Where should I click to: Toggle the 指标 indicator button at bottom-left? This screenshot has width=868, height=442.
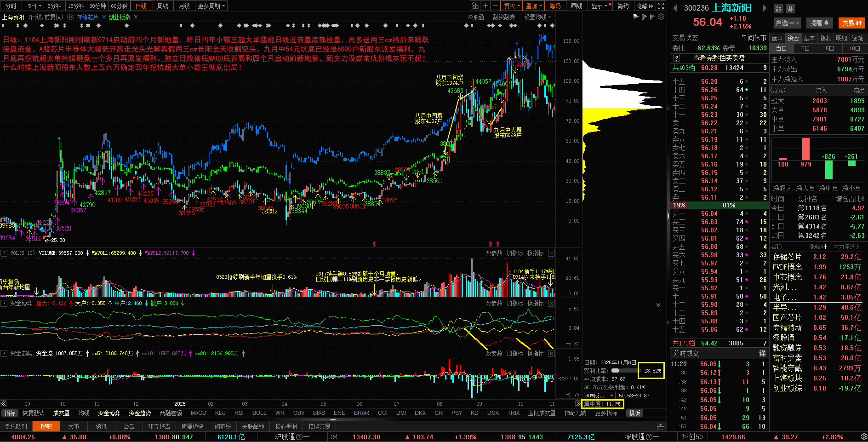10,413
